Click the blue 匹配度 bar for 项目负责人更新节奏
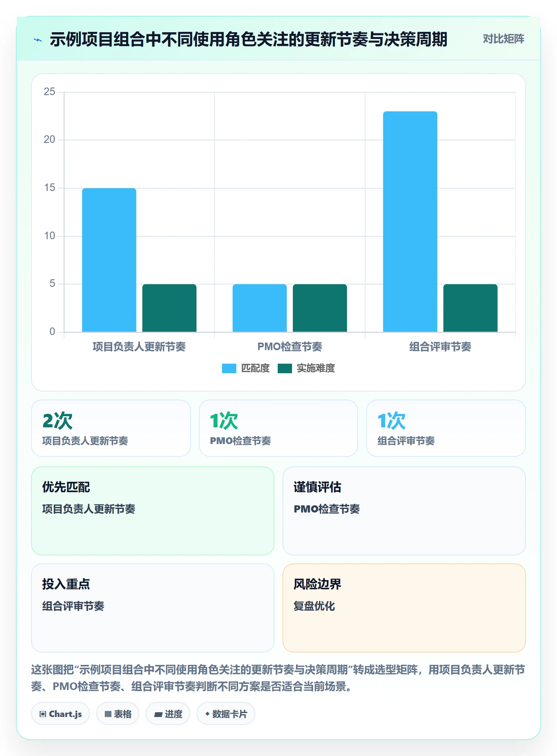 coord(109,260)
